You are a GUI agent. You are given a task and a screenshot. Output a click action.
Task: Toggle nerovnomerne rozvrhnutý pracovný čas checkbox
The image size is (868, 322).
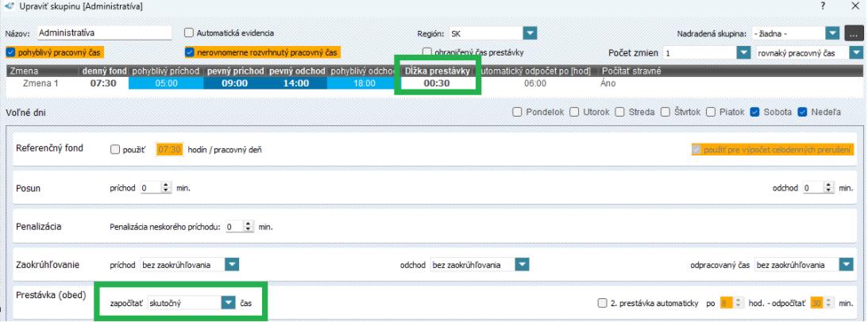[190, 52]
